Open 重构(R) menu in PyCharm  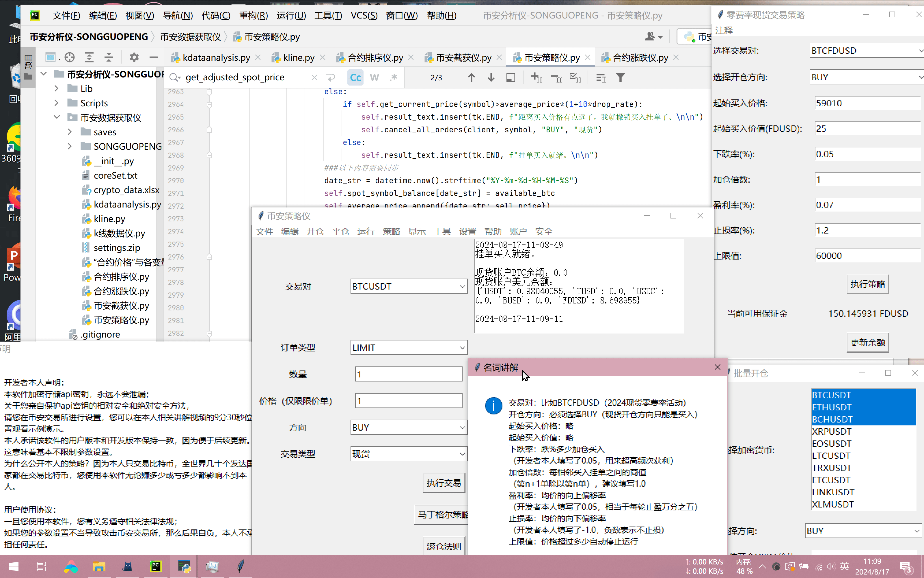point(254,15)
